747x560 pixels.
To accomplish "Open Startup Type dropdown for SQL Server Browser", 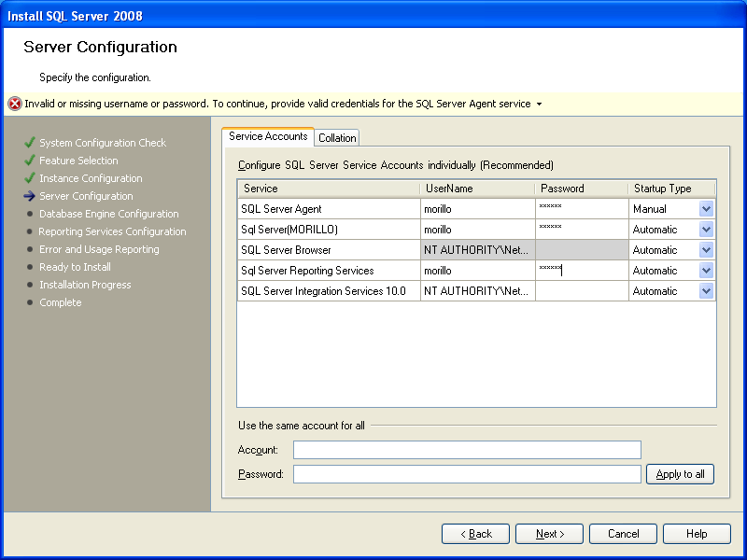I will [706, 249].
